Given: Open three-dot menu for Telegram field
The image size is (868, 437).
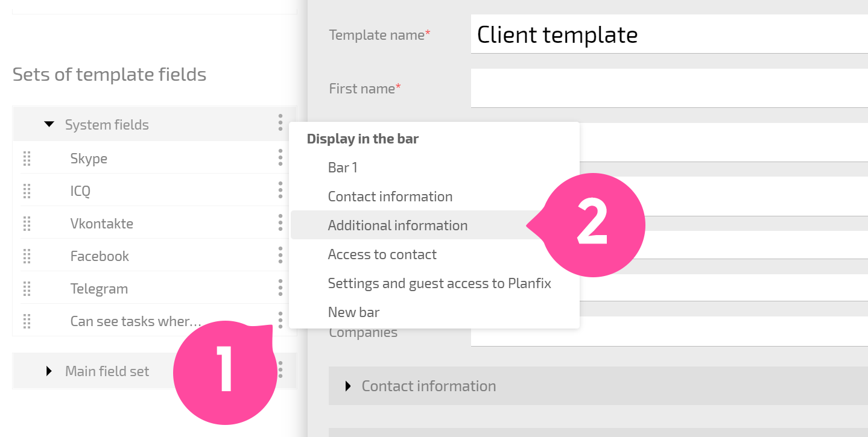Looking at the screenshot, I should click(x=280, y=288).
